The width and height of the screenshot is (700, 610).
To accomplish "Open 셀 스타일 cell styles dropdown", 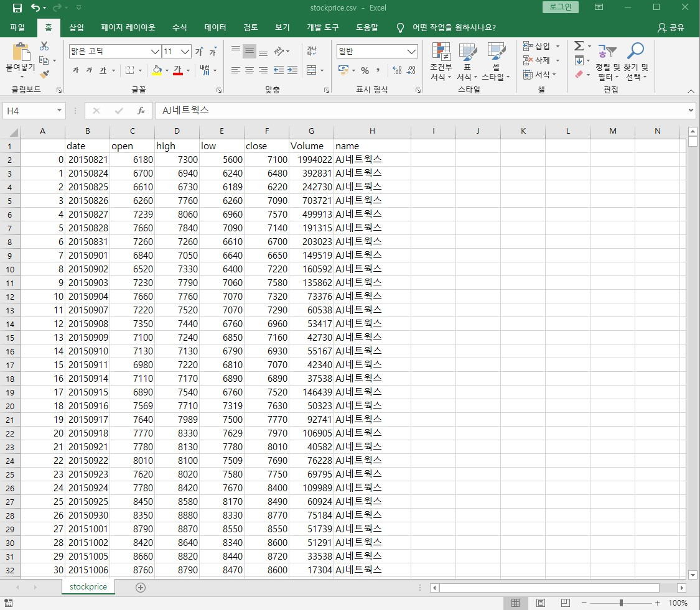I will [495, 62].
